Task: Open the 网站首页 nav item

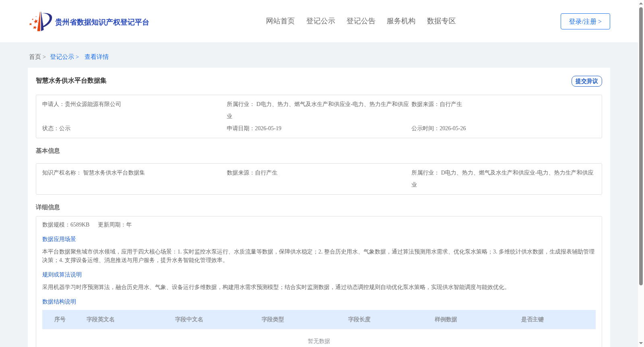Action: [x=280, y=21]
